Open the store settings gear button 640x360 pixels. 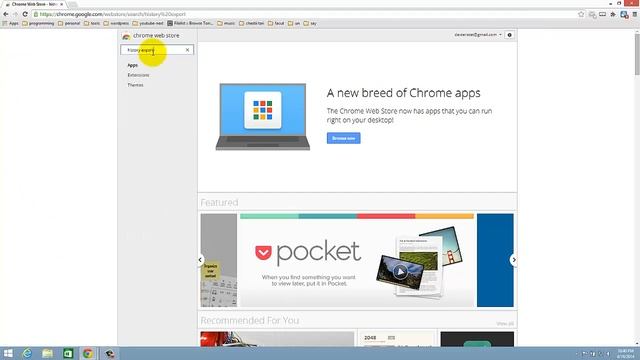point(509,35)
